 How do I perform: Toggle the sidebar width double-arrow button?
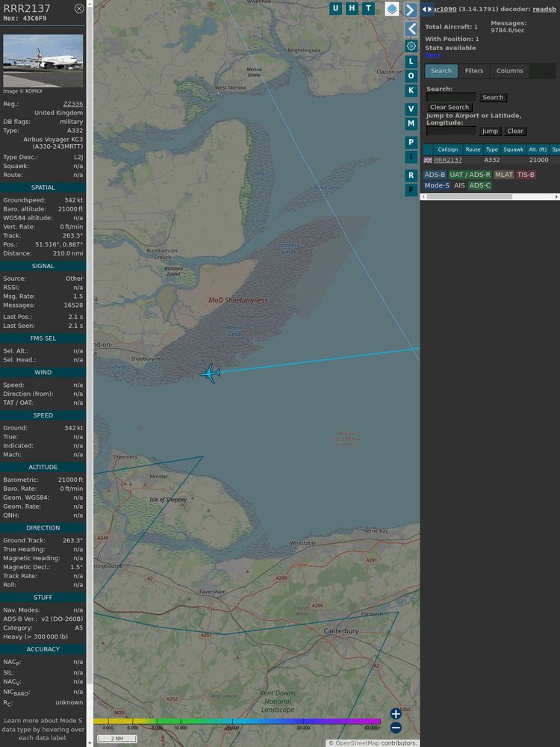pyautogui.click(x=427, y=9)
